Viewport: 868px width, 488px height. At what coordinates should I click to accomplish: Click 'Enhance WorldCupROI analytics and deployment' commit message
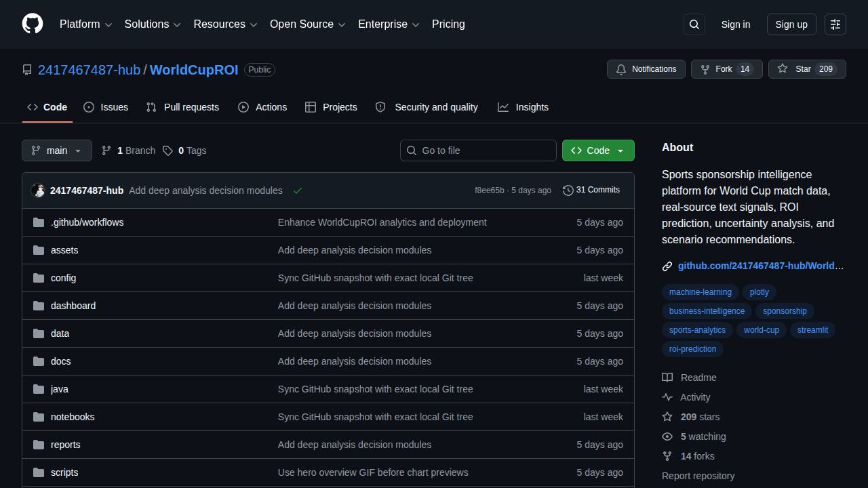382,222
